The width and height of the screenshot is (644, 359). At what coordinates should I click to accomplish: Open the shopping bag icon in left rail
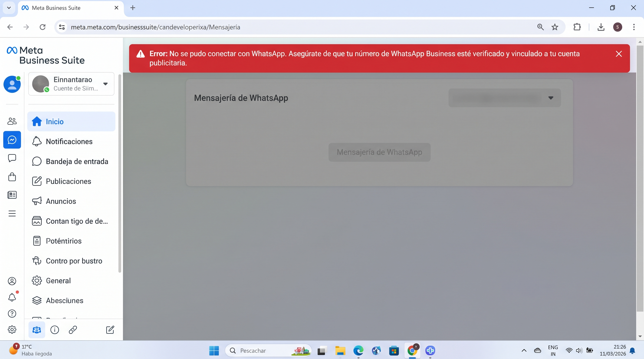click(12, 177)
